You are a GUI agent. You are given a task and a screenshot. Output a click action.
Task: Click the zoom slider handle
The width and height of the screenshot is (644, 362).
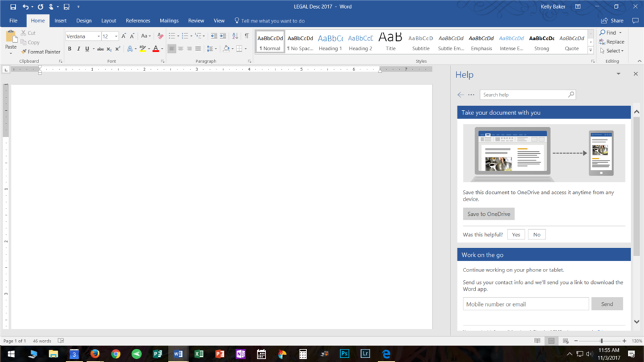(x=602, y=341)
